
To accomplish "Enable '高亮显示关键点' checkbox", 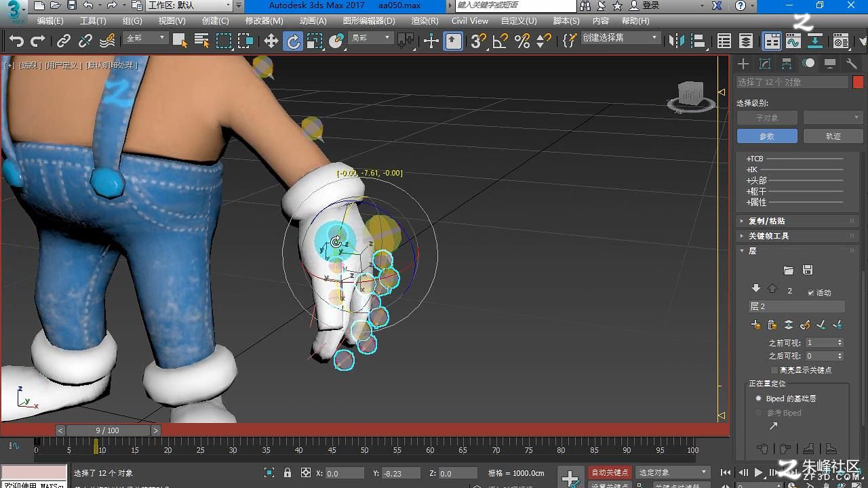I will click(x=774, y=370).
